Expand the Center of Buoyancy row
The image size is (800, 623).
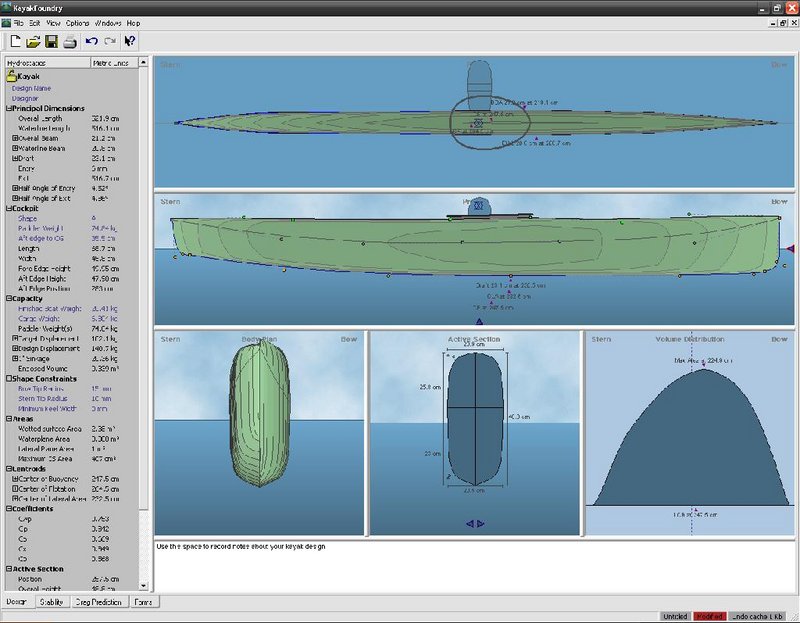point(15,479)
